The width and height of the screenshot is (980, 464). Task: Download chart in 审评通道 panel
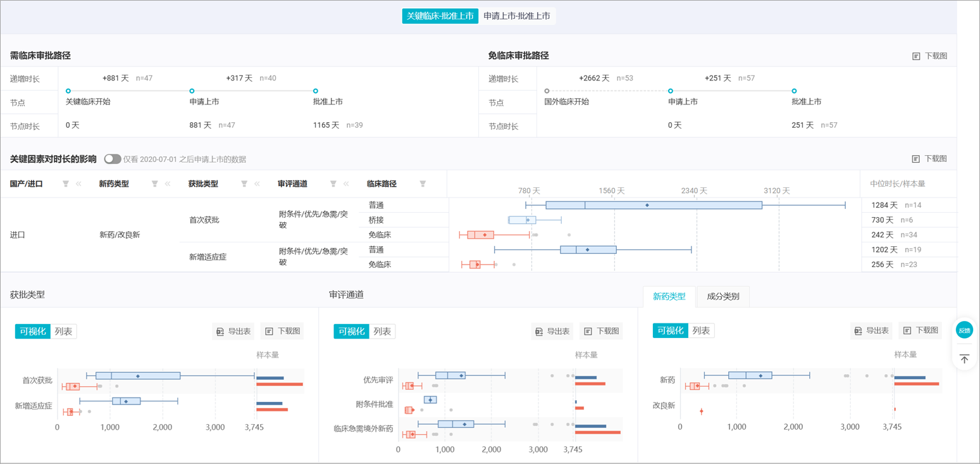coord(601,331)
